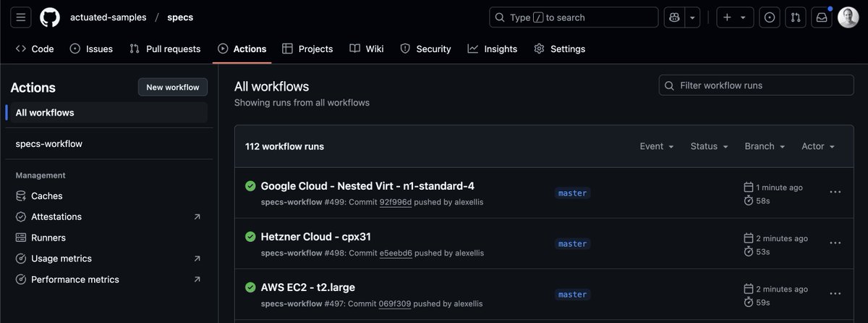Click the Attestations check icon
Screen dimensions: 868x323
click(21, 217)
